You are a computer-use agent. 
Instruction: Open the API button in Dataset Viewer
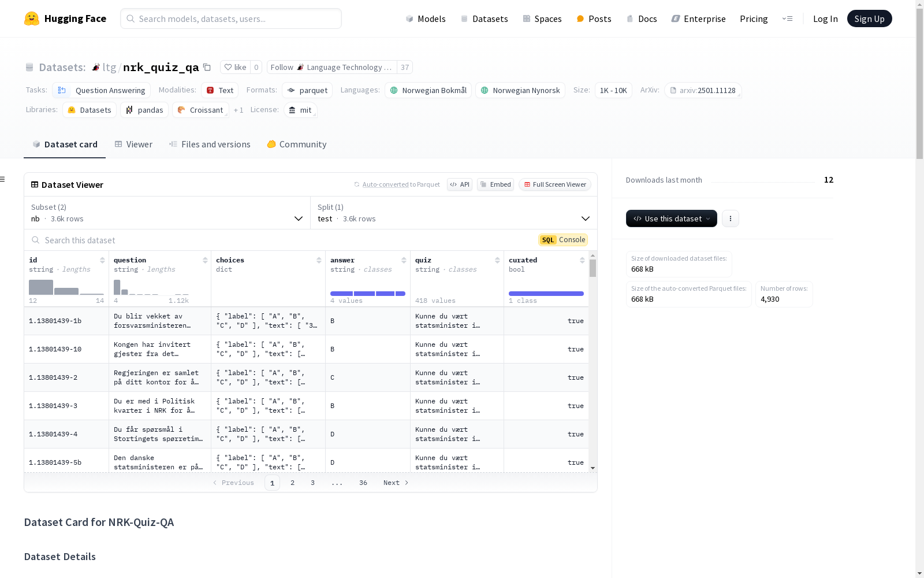(459, 184)
